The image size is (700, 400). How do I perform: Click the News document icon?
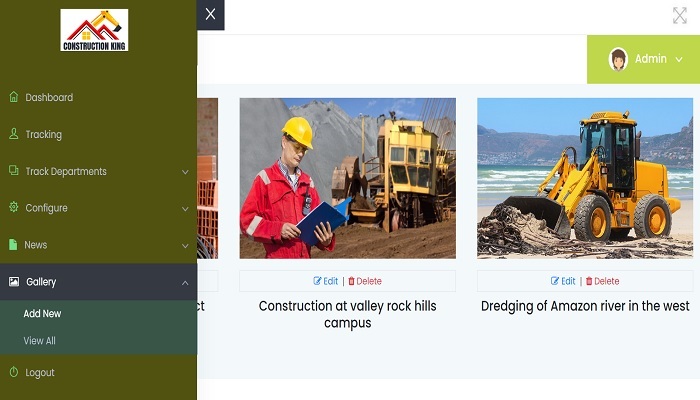pos(14,245)
